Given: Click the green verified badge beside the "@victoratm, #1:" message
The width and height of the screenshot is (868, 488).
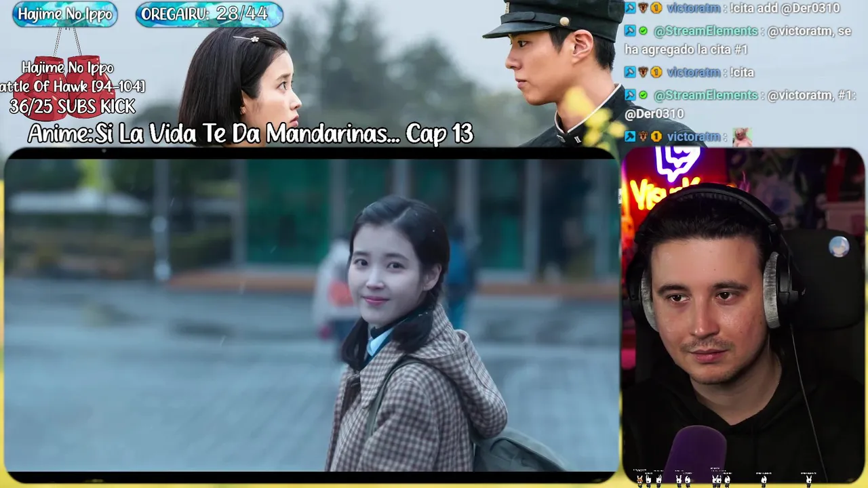Looking at the screenshot, I should click(x=643, y=95).
